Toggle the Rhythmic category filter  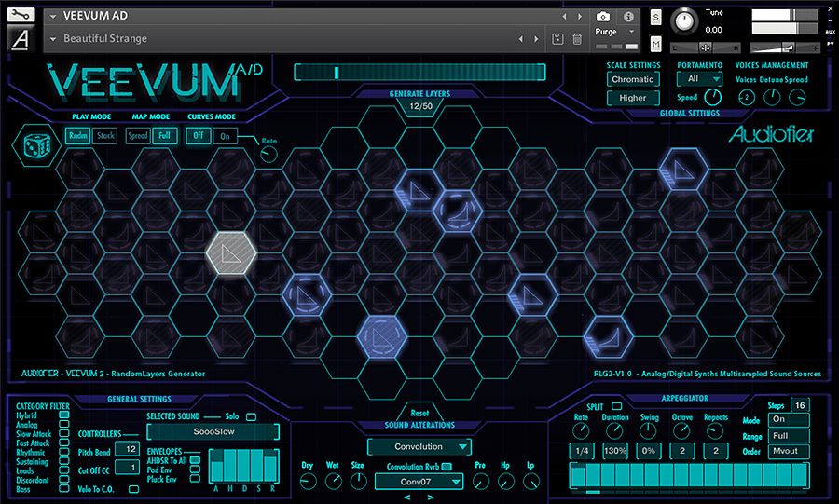tap(64, 452)
